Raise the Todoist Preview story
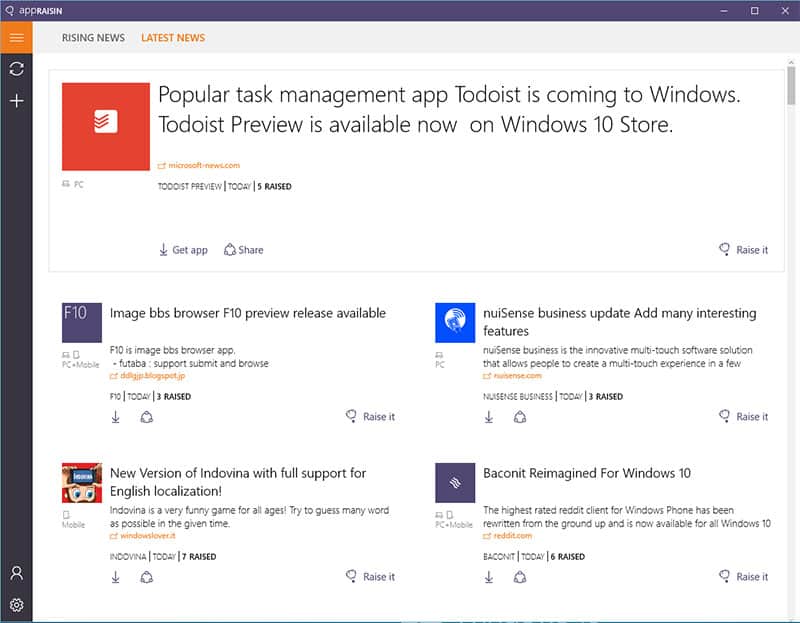The image size is (800, 623). click(x=743, y=250)
